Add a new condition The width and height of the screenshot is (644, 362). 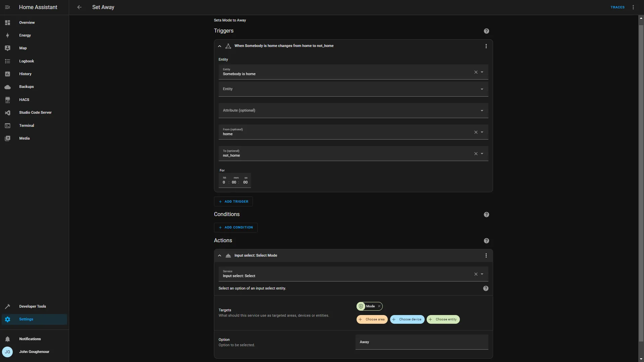pos(236,227)
